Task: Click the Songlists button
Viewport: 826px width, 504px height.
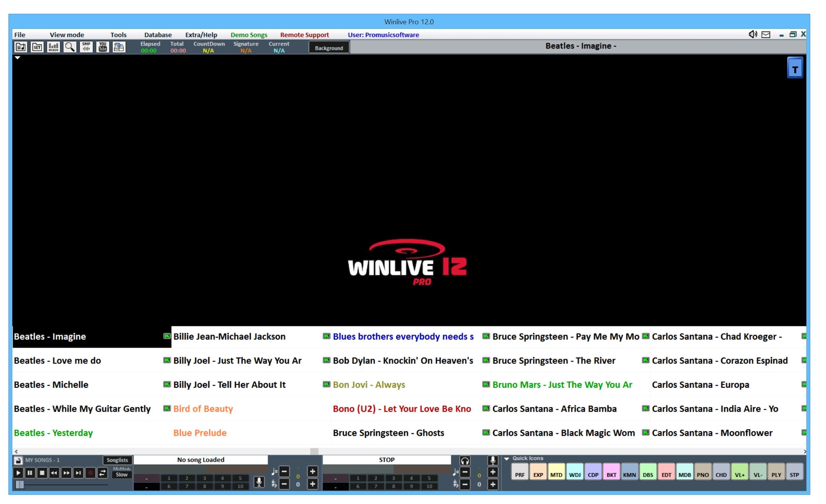Action: (118, 460)
